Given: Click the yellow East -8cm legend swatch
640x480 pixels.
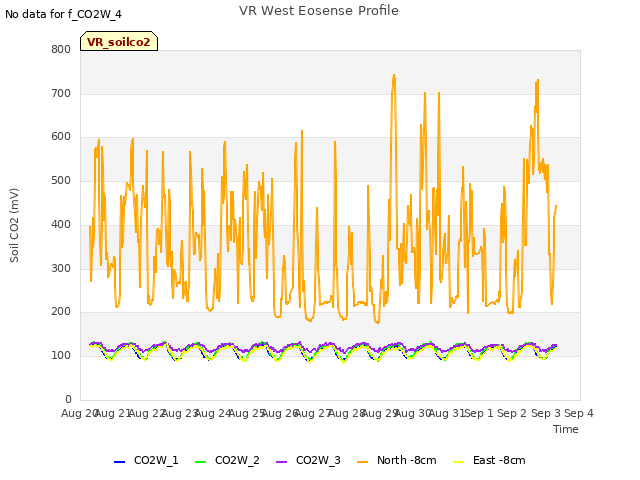Looking at the screenshot, I should (459, 462).
